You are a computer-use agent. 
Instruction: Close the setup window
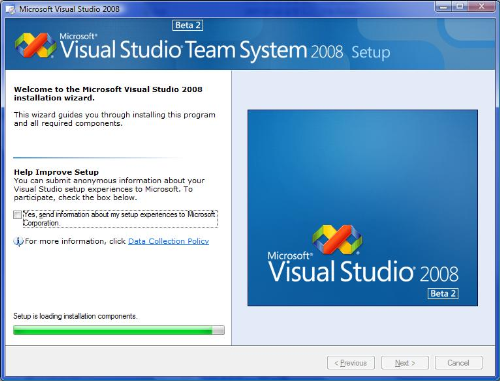point(481,7)
